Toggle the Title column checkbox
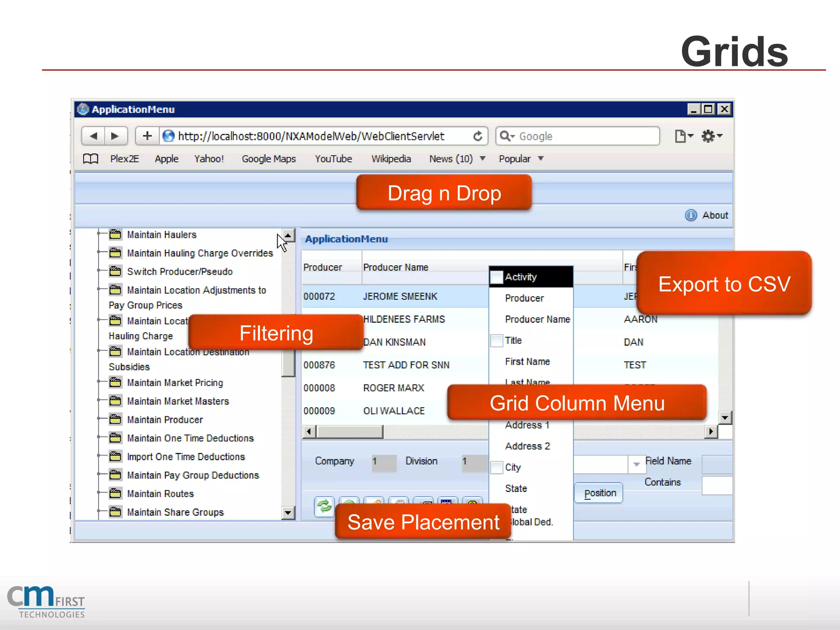The height and width of the screenshot is (630, 840). point(497,340)
